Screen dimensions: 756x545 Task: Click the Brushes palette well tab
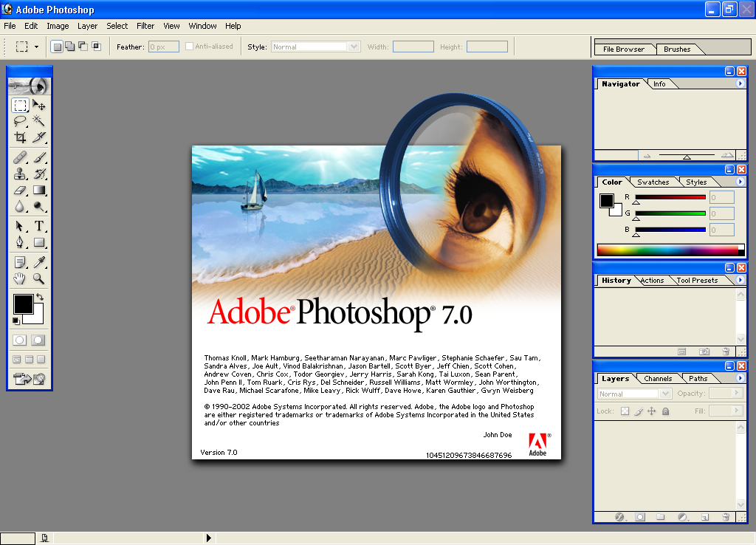[x=677, y=49]
